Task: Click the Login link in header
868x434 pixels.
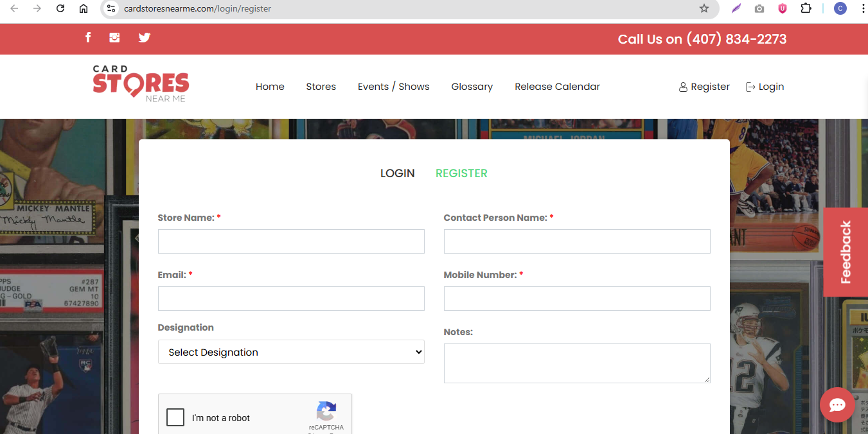Action: point(765,87)
